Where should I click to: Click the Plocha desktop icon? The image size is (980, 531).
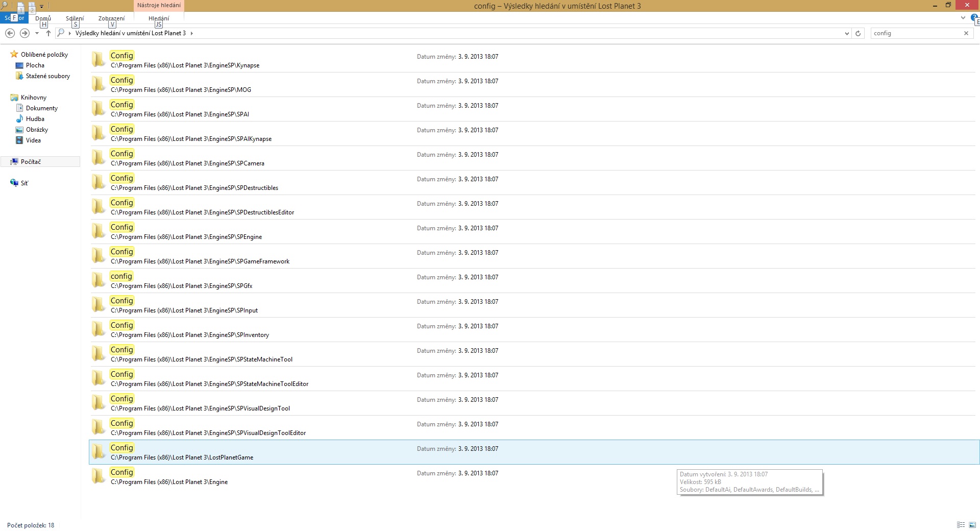19,65
